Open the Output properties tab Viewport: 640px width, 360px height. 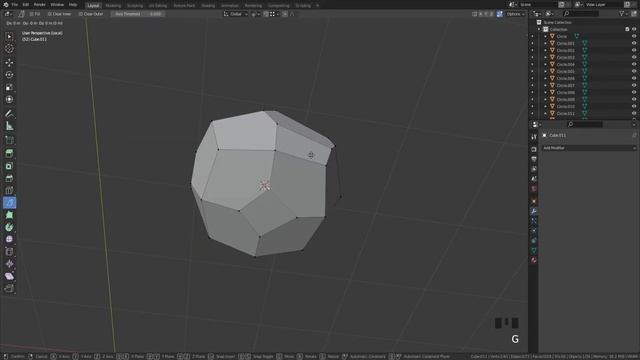[x=533, y=159]
